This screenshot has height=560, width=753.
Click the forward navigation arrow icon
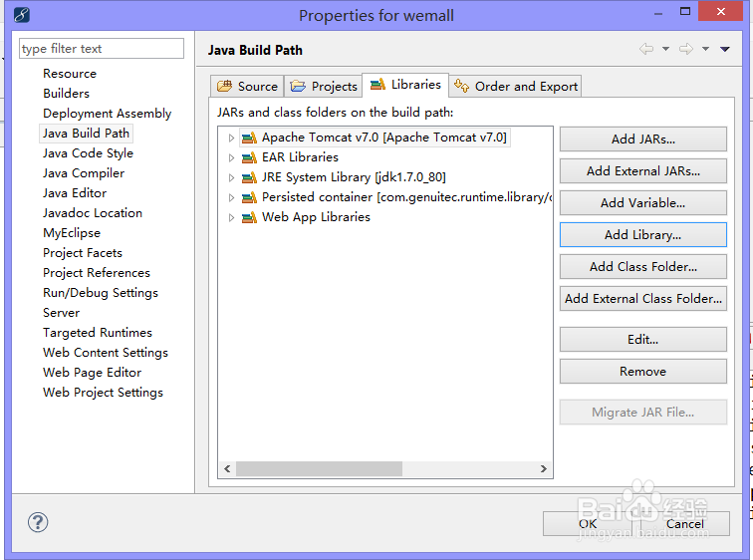pyautogui.click(x=686, y=49)
